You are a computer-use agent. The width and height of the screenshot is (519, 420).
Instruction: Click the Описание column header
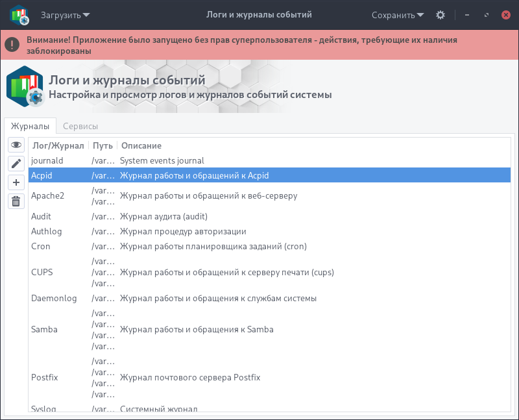coord(141,146)
